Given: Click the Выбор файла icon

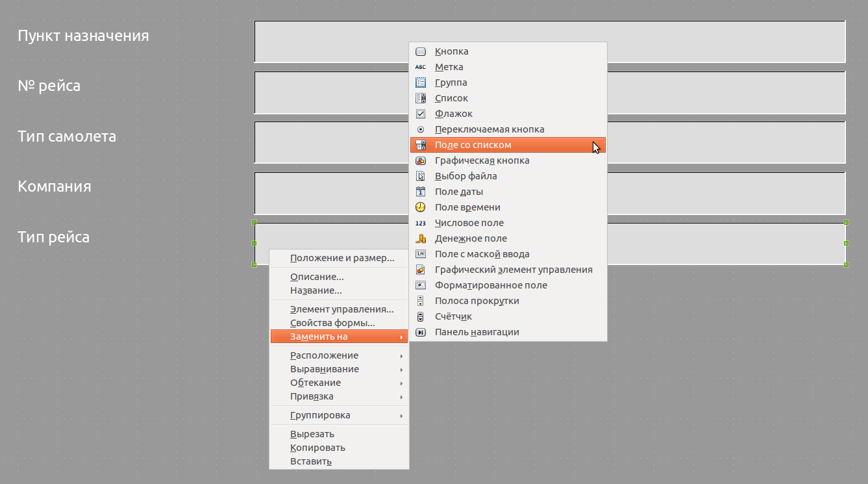Looking at the screenshot, I should pos(421,176).
